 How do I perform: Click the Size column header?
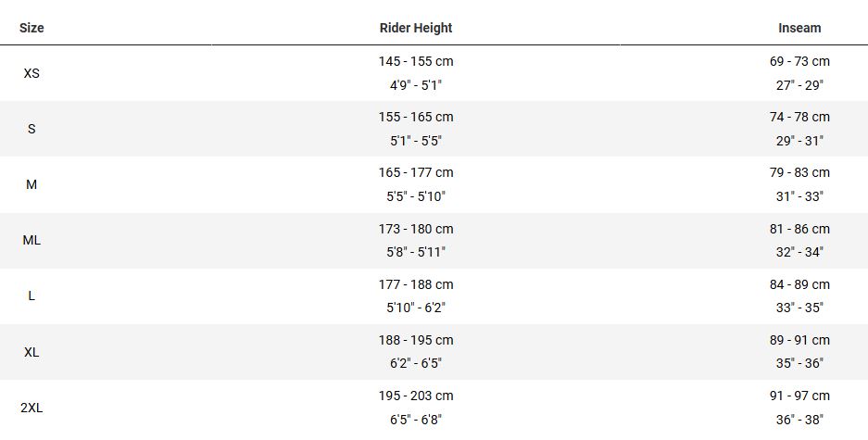click(31, 28)
